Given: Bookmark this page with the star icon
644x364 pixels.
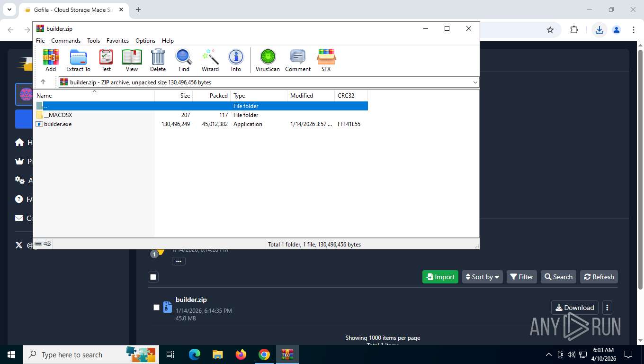Looking at the screenshot, I should click(550, 30).
